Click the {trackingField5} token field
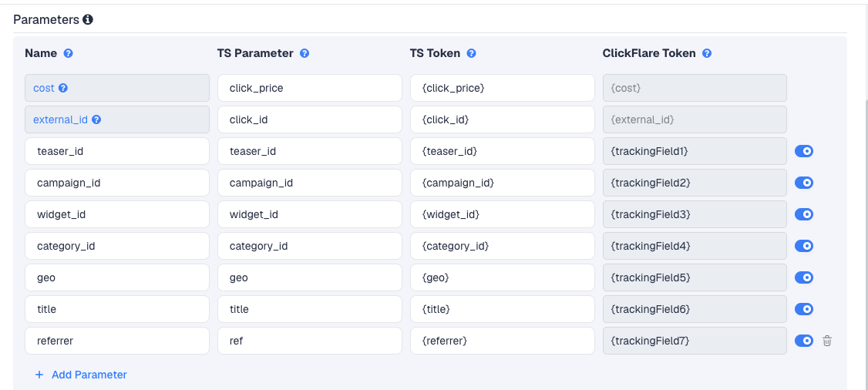Image resolution: width=868 pixels, height=390 pixels. click(x=695, y=277)
